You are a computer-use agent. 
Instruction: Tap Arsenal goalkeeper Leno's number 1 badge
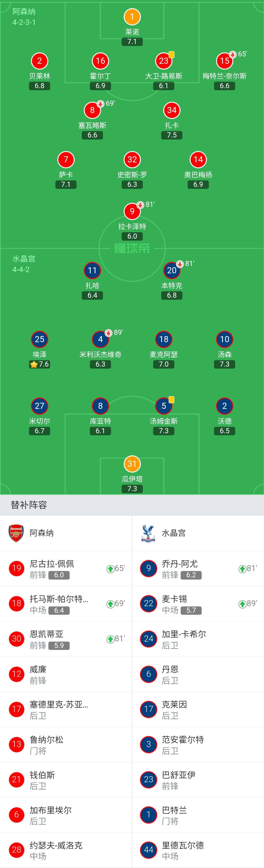[x=132, y=17]
